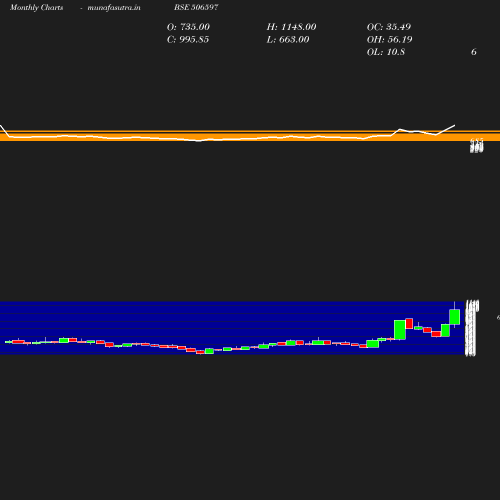Click the orange indicator band
Viewport: 500px width, 500px height.
250,136
